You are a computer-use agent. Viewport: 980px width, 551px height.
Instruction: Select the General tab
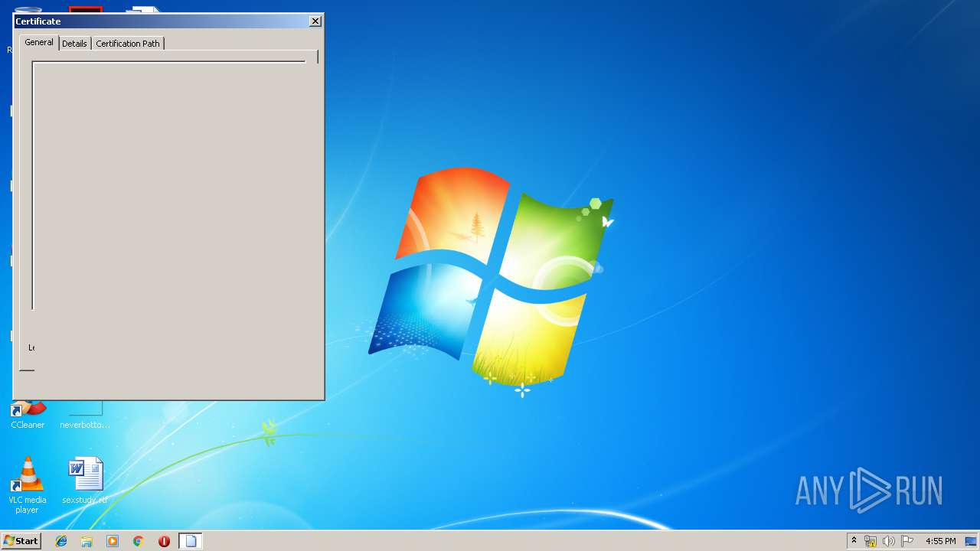[x=39, y=42]
